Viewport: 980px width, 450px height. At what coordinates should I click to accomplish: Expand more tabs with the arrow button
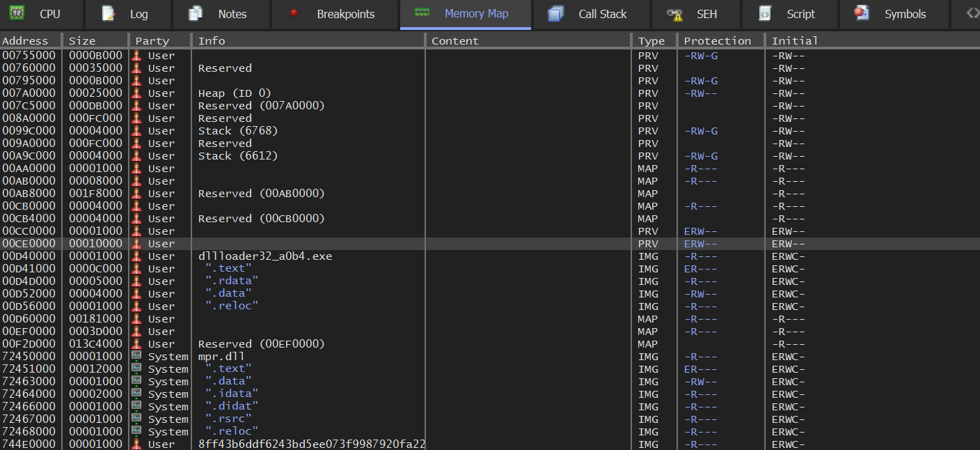coord(972,13)
